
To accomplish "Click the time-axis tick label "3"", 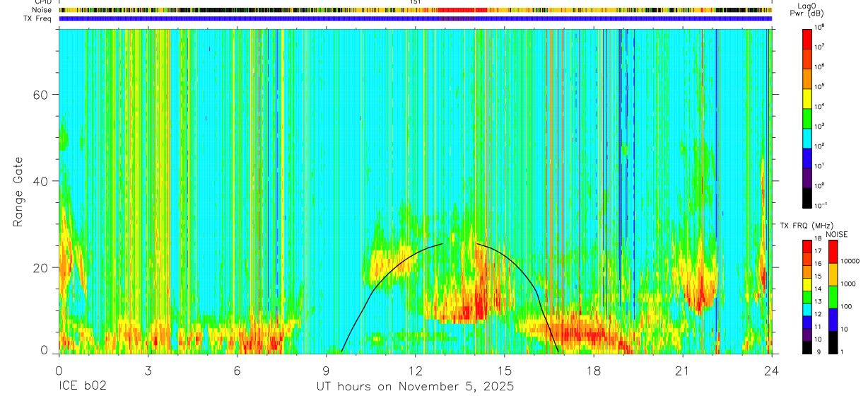I will [148, 371].
